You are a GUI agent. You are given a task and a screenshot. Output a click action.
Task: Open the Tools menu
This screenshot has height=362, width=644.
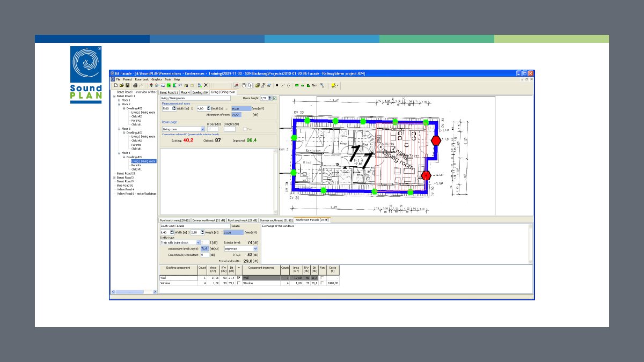pyautogui.click(x=168, y=79)
